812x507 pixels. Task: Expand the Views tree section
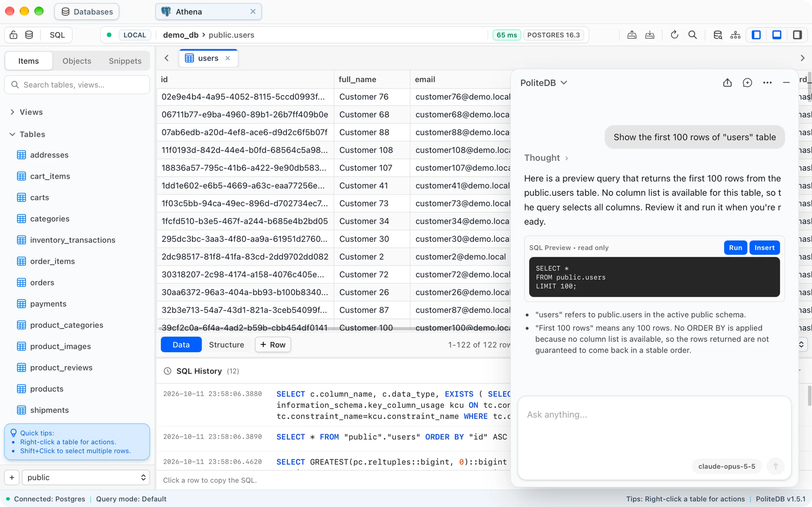(x=13, y=112)
